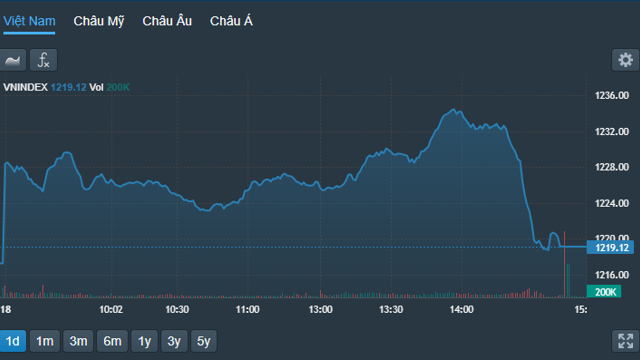
Task: Click the 14:00 time axis marker
Action: (x=462, y=309)
